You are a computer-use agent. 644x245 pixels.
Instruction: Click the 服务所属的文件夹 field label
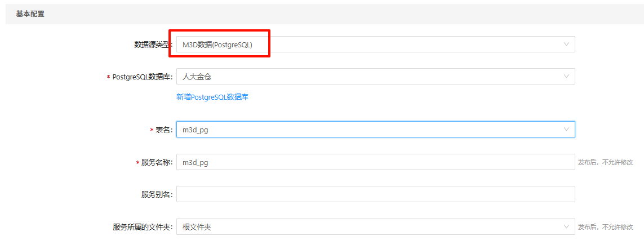[x=143, y=228]
